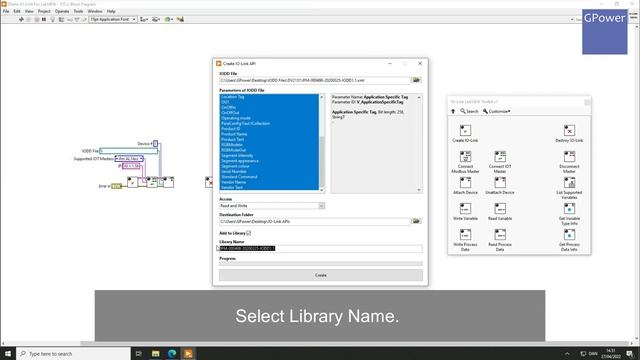The image size is (640, 360).
Task: Browse for the IODD file with the folder icon
Action: tap(416, 80)
